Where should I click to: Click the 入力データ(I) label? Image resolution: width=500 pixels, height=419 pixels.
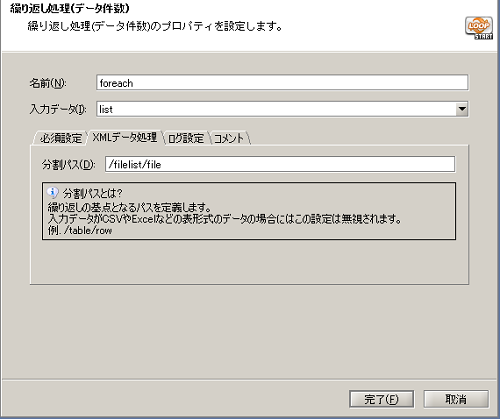pos(58,109)
